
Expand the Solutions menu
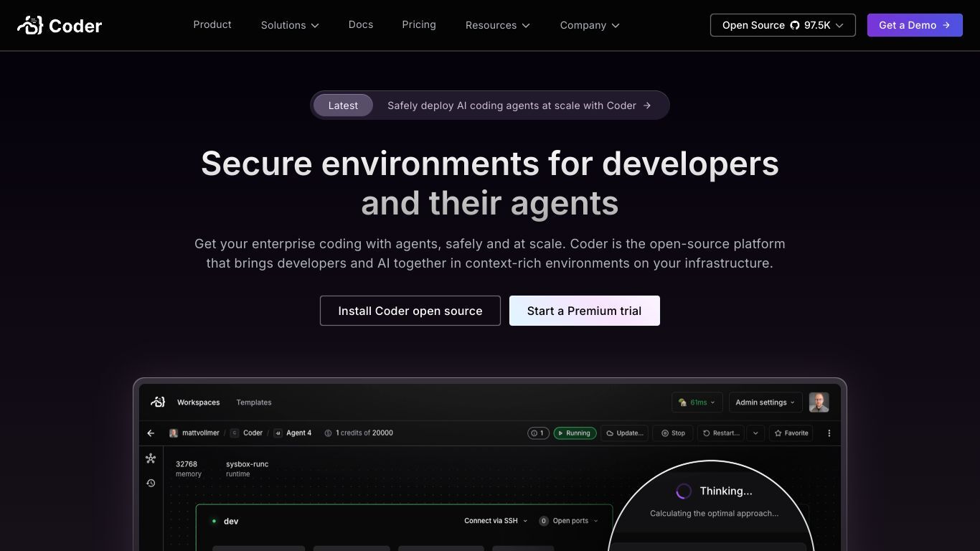[290, 25]
